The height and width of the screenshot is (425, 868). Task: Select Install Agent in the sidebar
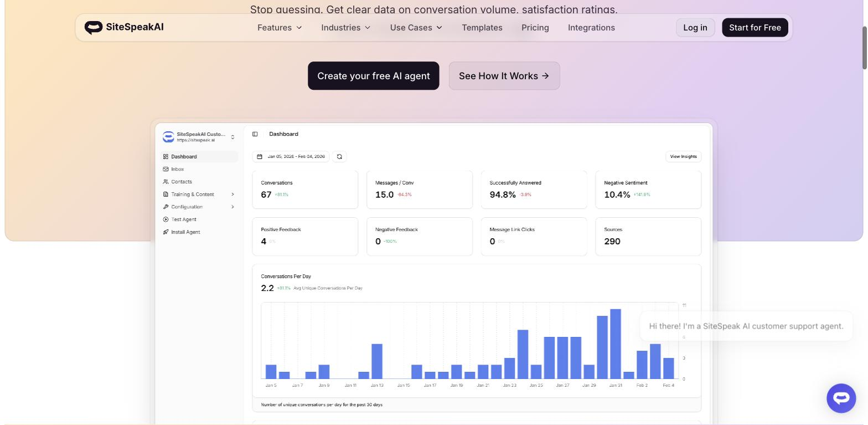pyautogui.click(x=199, y=232)
